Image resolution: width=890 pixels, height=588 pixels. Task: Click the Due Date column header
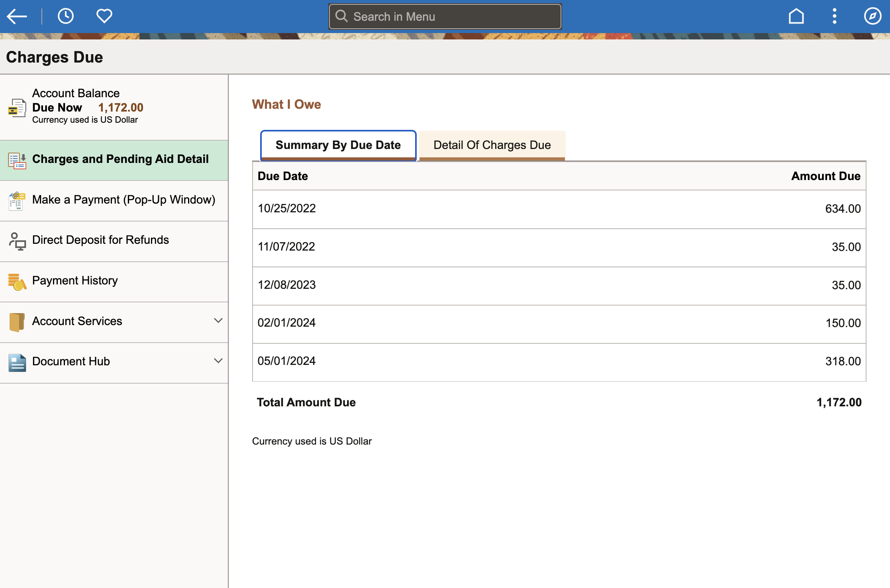pyautogui.click(x=283, y=176)
